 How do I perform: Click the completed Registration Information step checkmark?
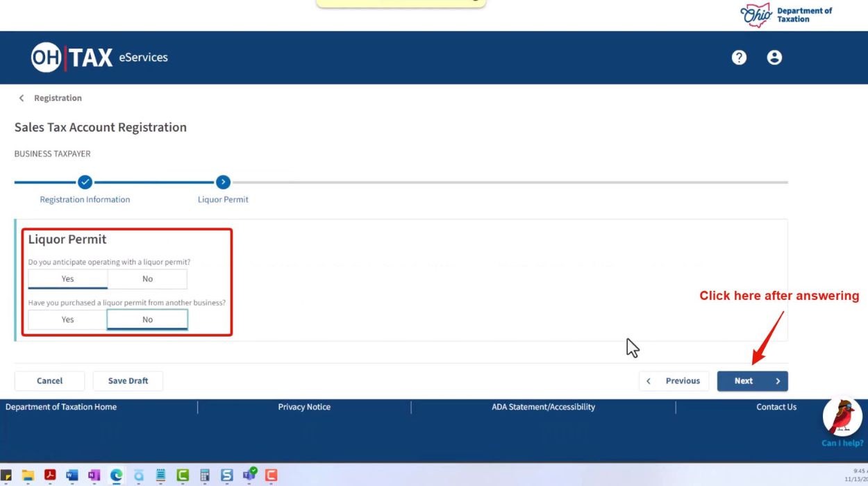[85, 182]
